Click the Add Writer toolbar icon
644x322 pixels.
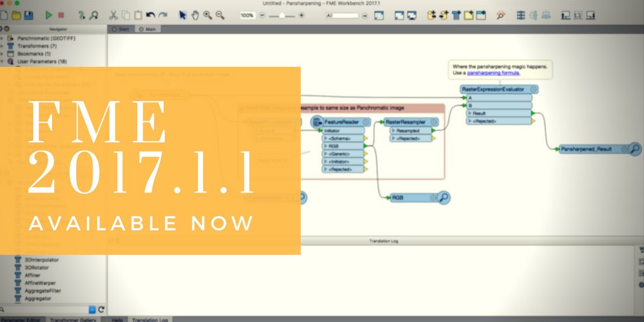(x=443, y=16)
